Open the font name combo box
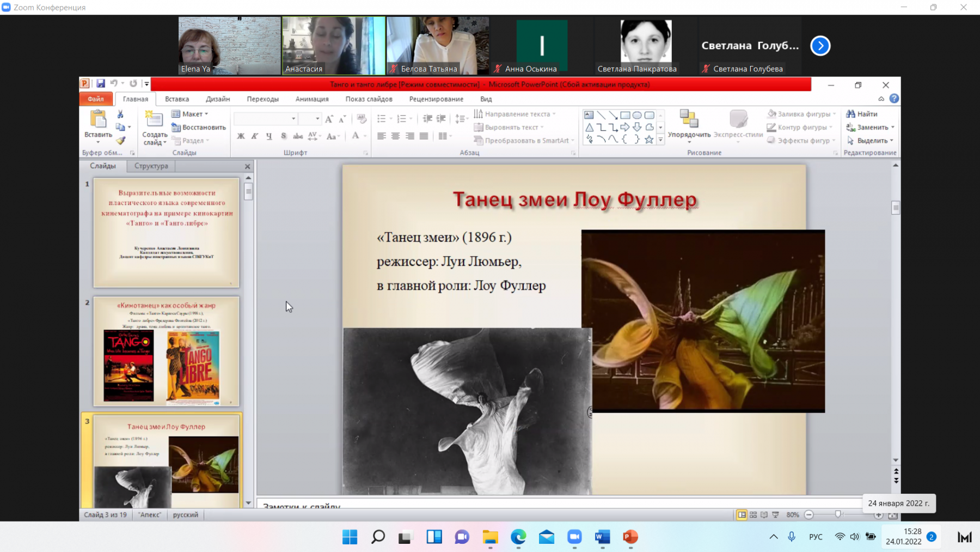980x552 pixels. click(265, 119)
